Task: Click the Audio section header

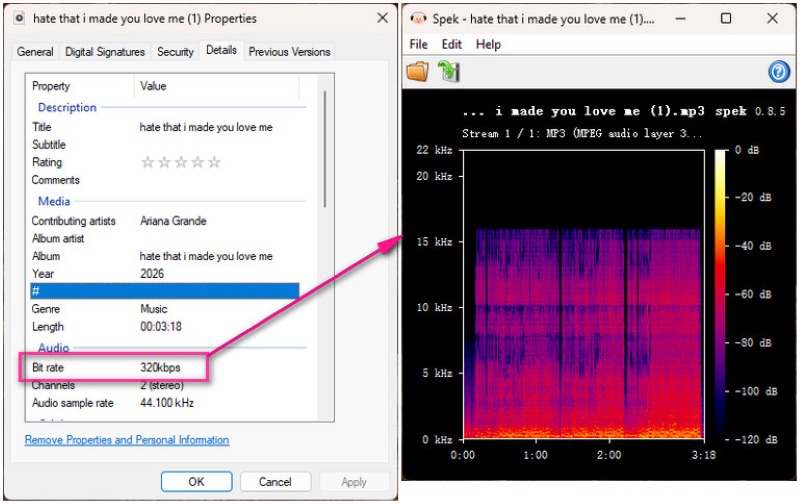Action: [x=53, y=347]
